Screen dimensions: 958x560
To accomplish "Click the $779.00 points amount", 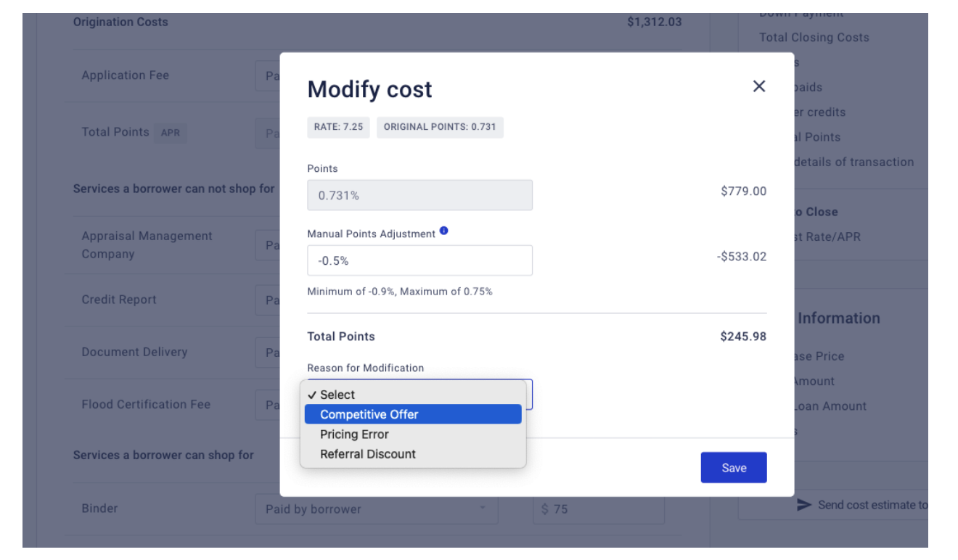I will tap(743, 192).
